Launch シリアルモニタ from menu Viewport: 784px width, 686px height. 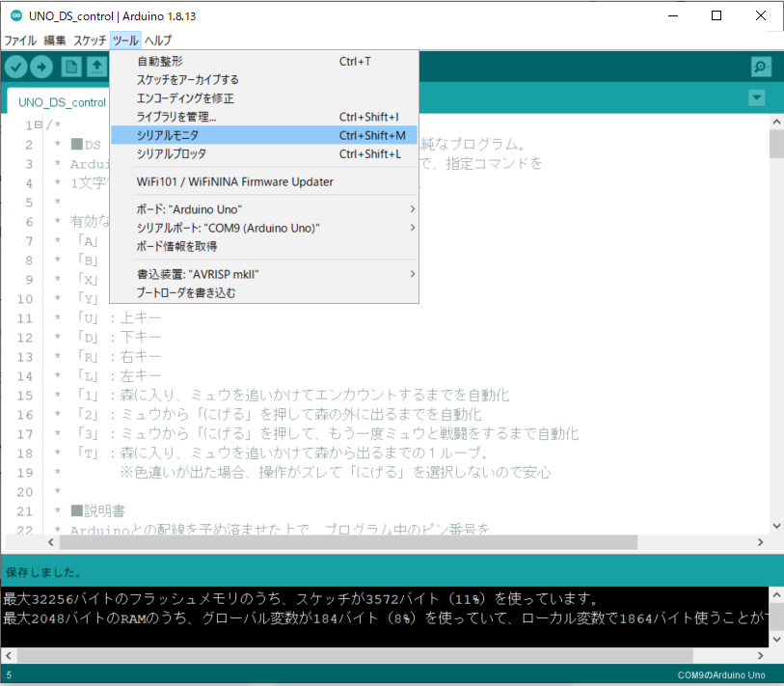pyautogui.click(x=264, y=135)
